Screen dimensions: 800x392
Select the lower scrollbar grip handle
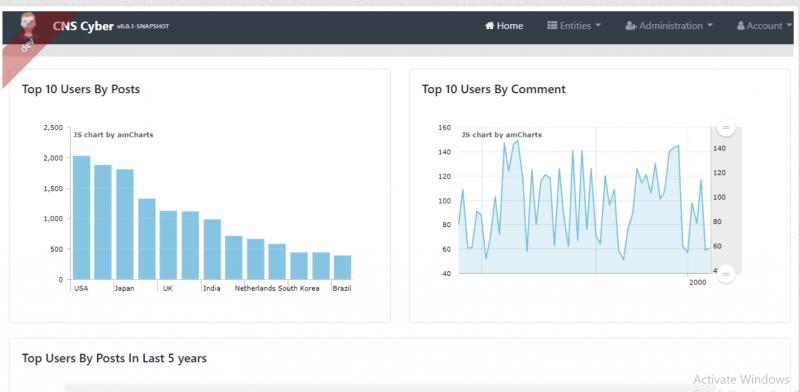(726, 274)
